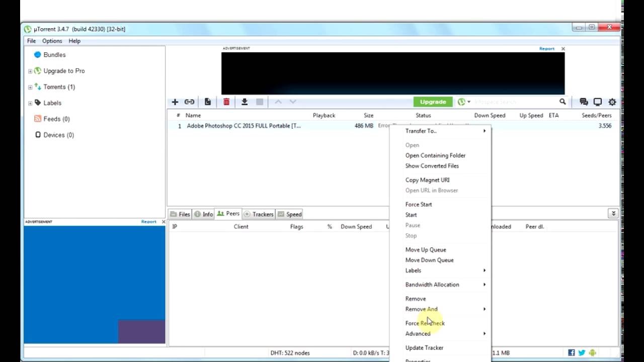Select Devices (0) in sidebar

pos(58,135)
